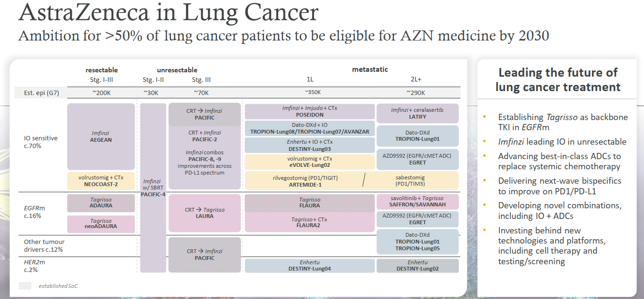Click the established SoC hatched legend swatch
644x299 pixels.
pyautogui.click(x=25, y=286)
